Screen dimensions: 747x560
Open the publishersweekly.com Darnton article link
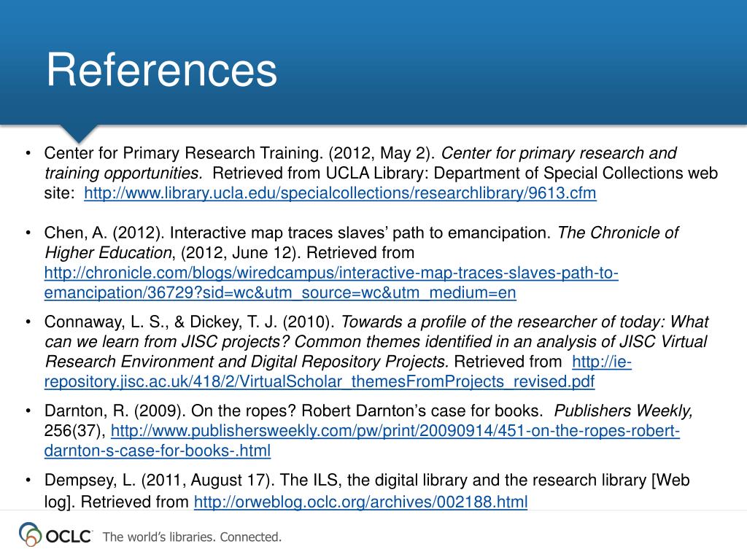coord(395,431)
